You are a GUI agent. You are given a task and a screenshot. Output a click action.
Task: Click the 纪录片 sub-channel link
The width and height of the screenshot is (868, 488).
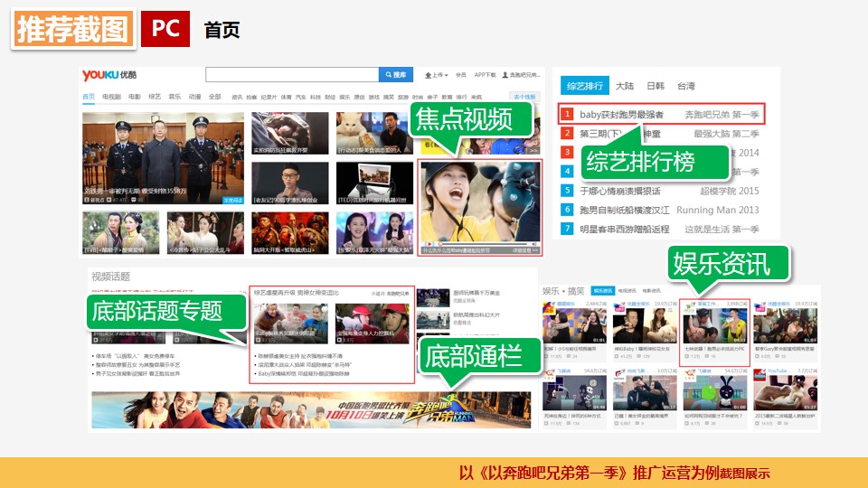click(x=269, y=98)
